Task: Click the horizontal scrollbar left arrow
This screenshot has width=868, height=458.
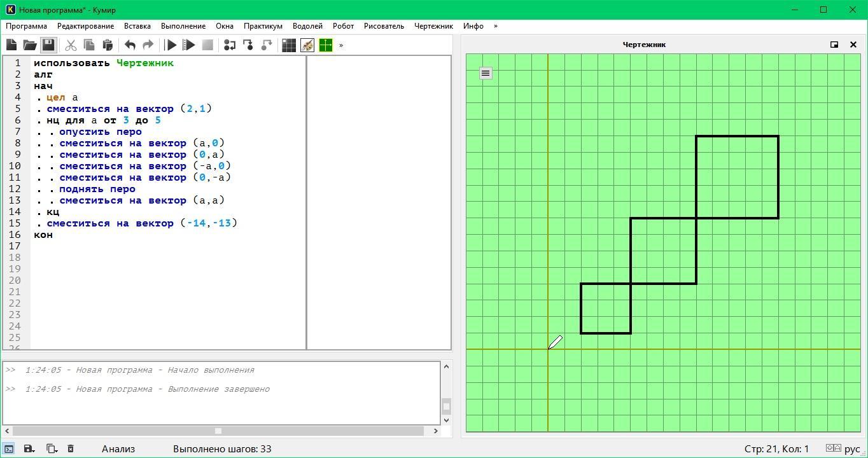Action: (x=7, y=431)
